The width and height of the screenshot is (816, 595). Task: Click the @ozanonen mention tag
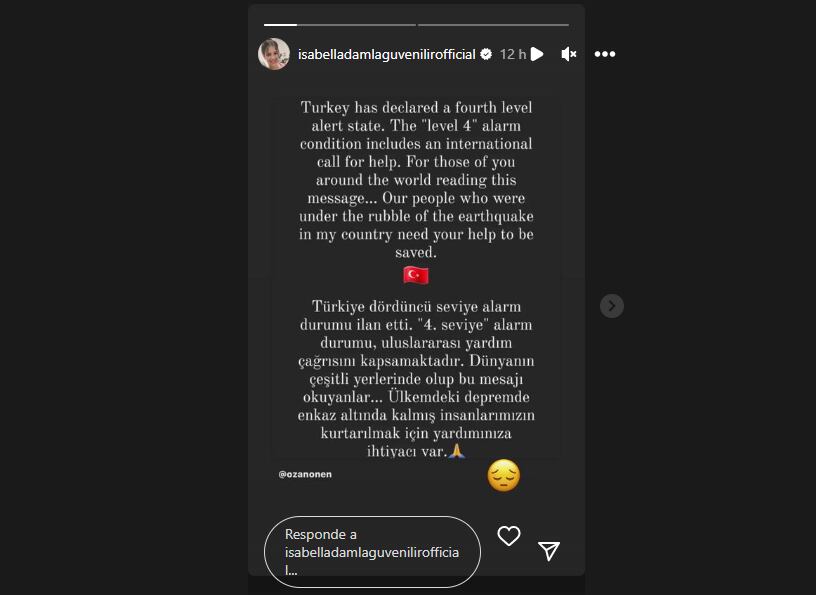pos(305,474)
